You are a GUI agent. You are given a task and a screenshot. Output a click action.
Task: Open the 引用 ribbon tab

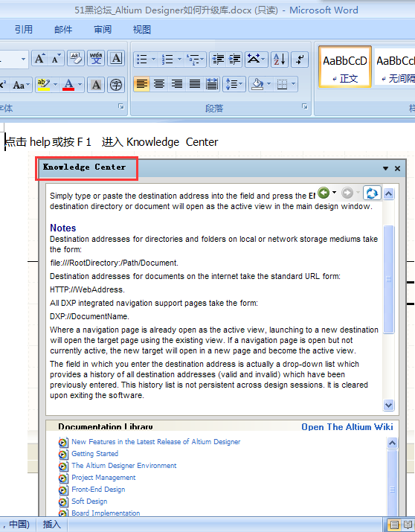coord(23,30)
